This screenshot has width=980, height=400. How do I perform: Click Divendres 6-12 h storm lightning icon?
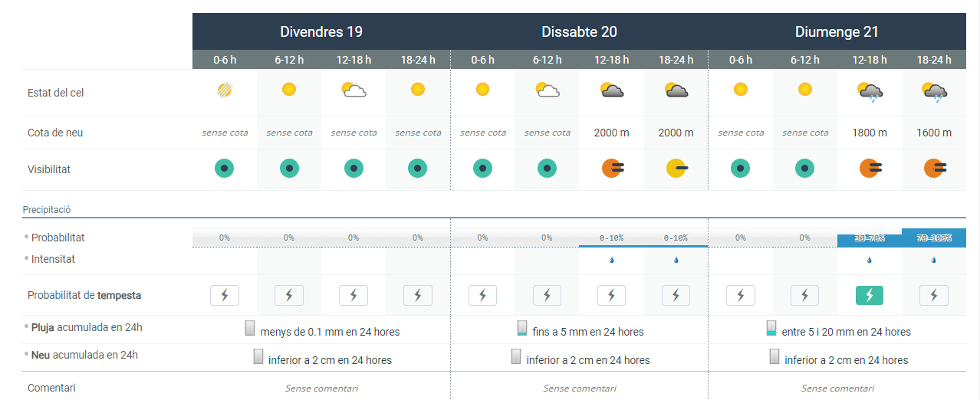[289, 295]
